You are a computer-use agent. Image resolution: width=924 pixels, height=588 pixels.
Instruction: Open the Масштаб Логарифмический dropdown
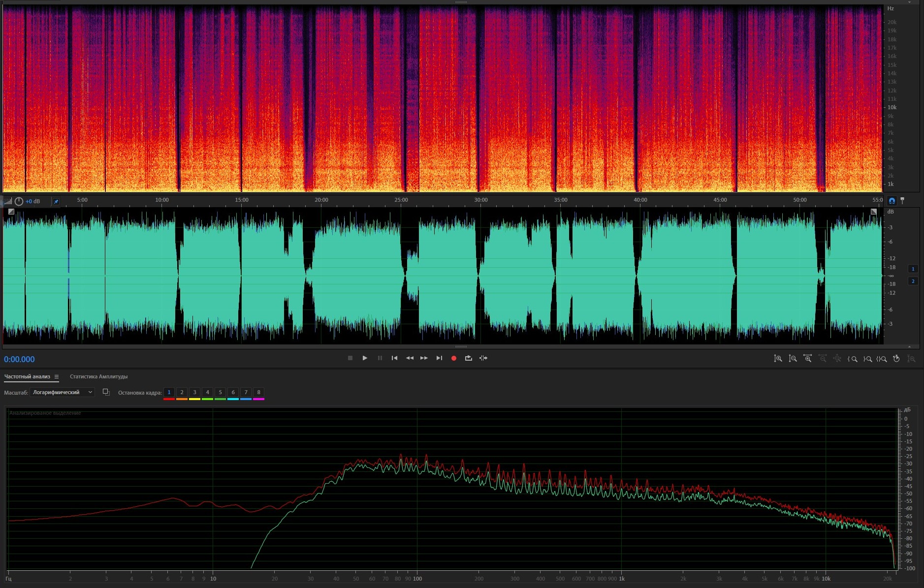click(62, 392)
